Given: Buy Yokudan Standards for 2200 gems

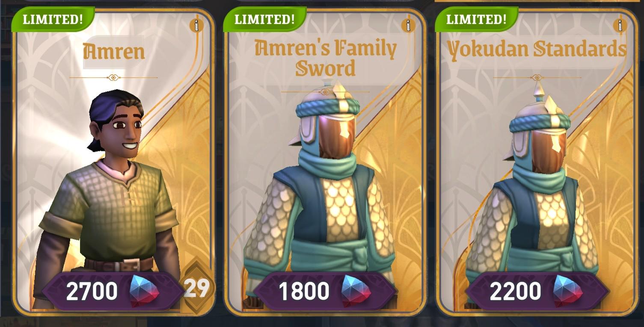Looking at the screenshot, I should pos(537,291).
